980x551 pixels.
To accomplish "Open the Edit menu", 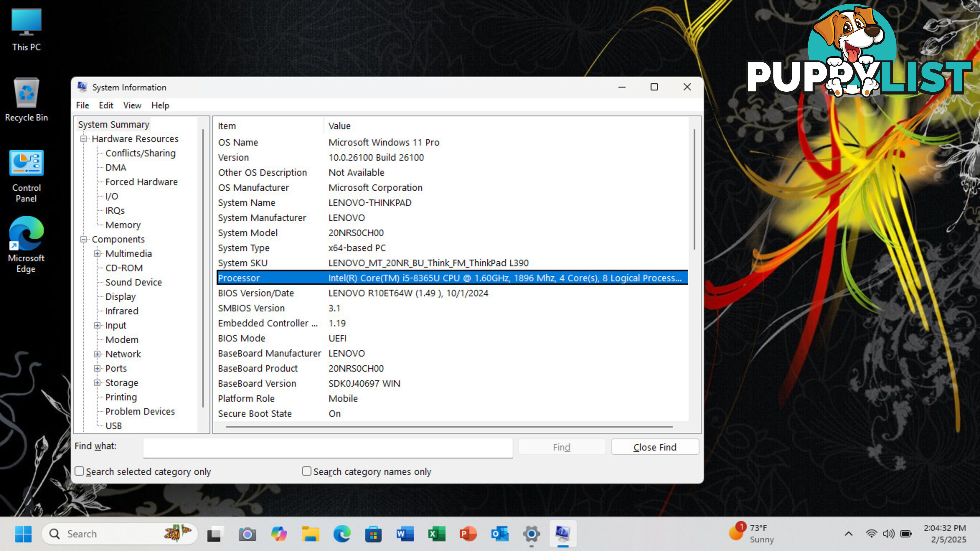I will click(106, 105).
